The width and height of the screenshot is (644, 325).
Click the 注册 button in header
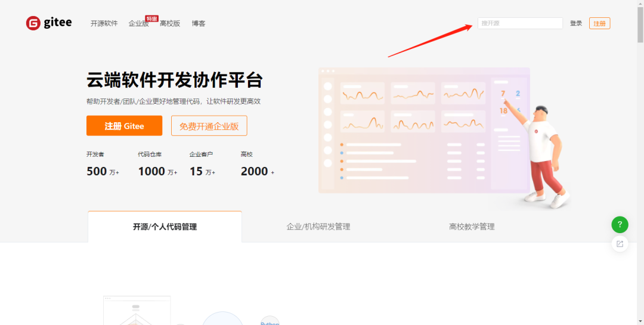tap(599, 23)
